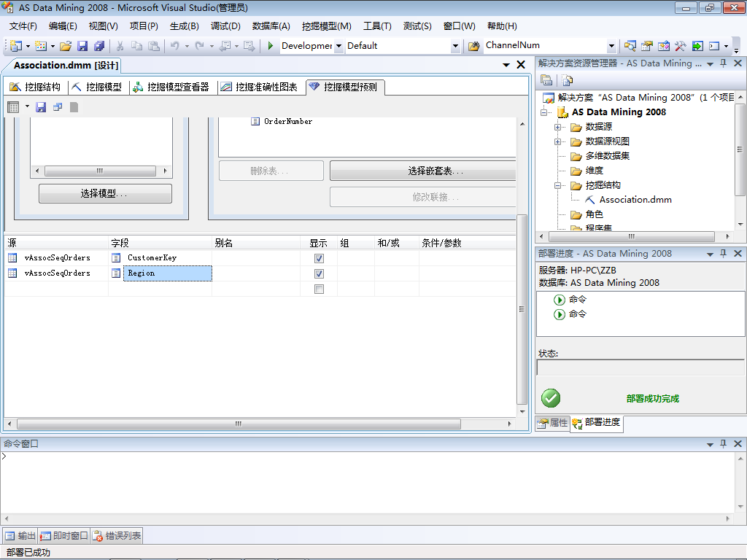Click the second 命令 play icon in deployment progress

560,314
